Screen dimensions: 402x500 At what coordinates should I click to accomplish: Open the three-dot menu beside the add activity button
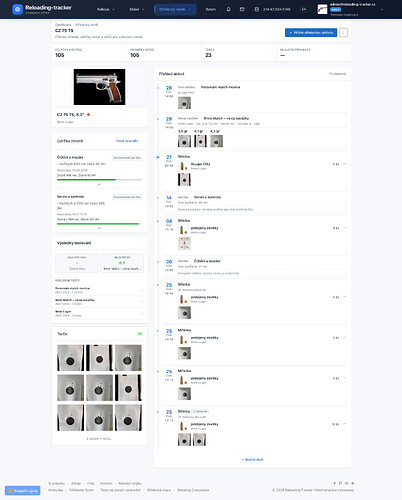(x=344, y=32)
